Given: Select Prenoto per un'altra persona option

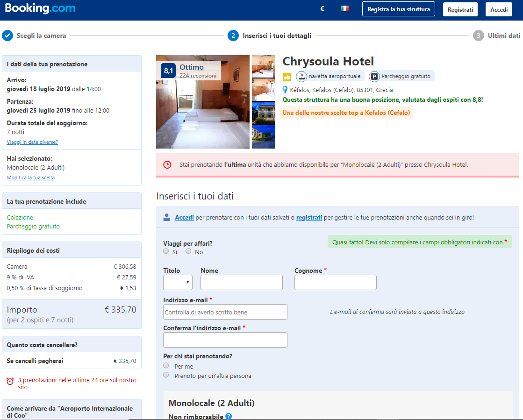Looking at the screenshot, I should point(166,375).
